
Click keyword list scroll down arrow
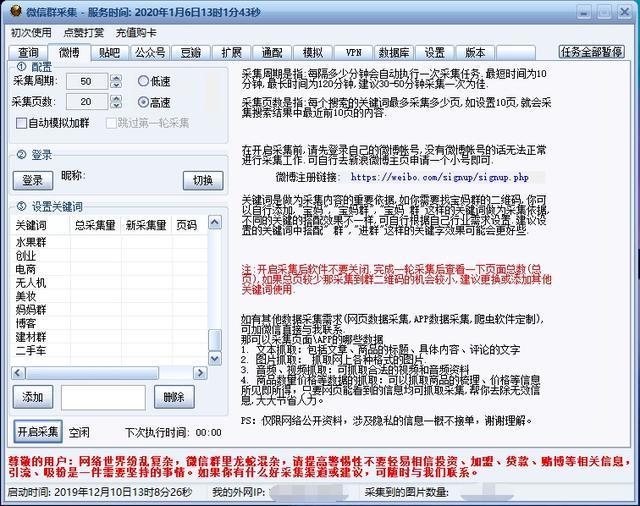(x=215, y=358)
